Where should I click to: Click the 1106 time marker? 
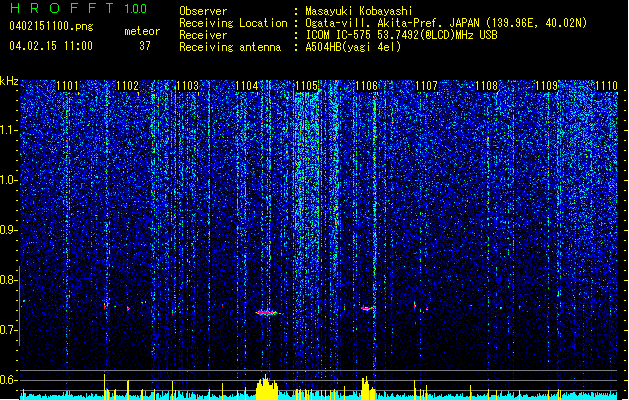(367, 86)
